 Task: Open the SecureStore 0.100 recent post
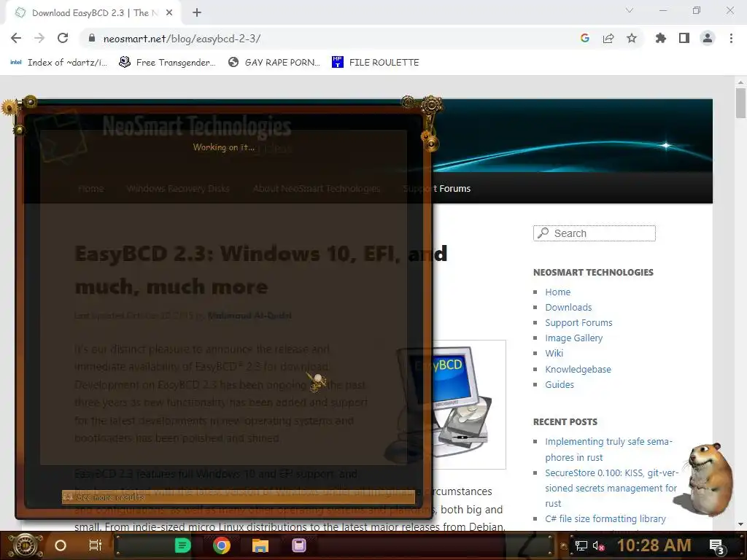(x=611, y=488)
